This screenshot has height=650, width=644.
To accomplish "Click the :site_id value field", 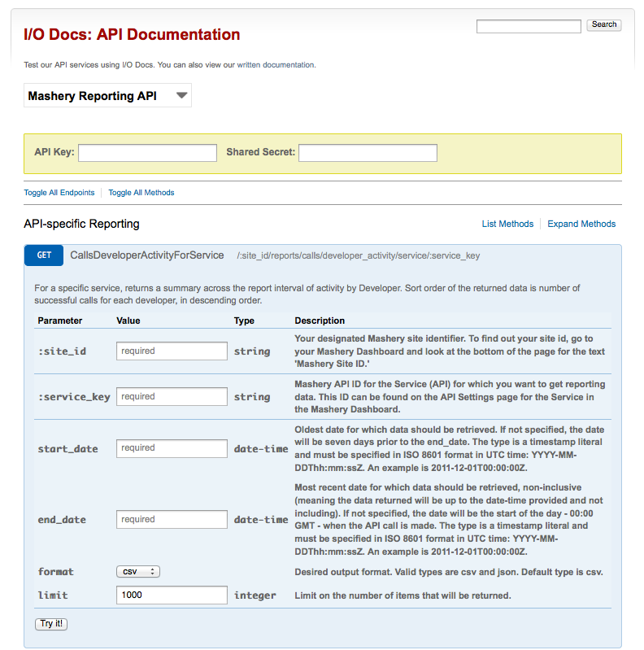I will click(172, 351).
